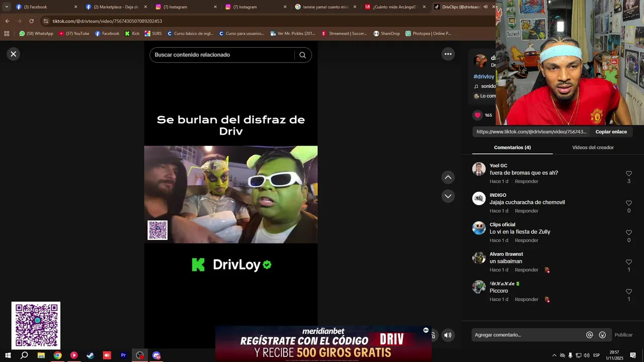The image size is (644, 362).
Task: Reply to Alvaro Brawnst's comment
Action: [526, 270]
